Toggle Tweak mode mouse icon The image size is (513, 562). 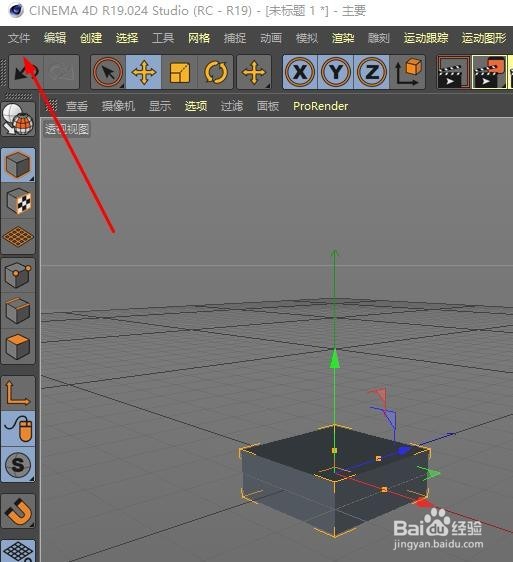pos(18,429)
